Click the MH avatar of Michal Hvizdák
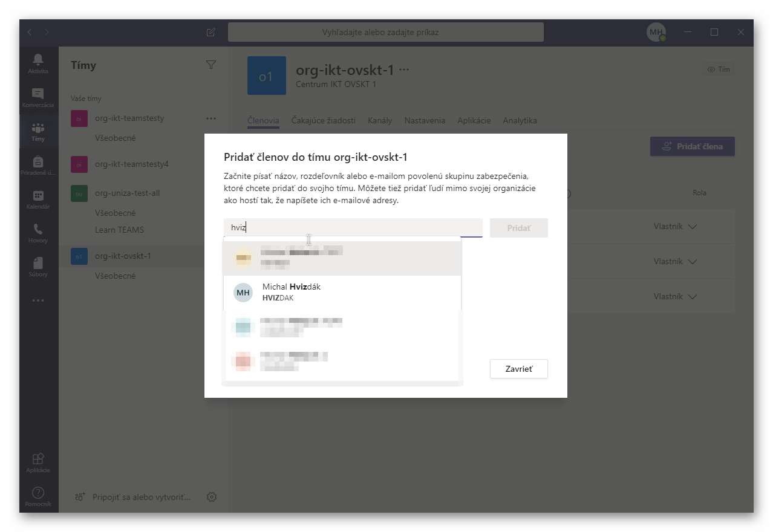 (243, 293)
